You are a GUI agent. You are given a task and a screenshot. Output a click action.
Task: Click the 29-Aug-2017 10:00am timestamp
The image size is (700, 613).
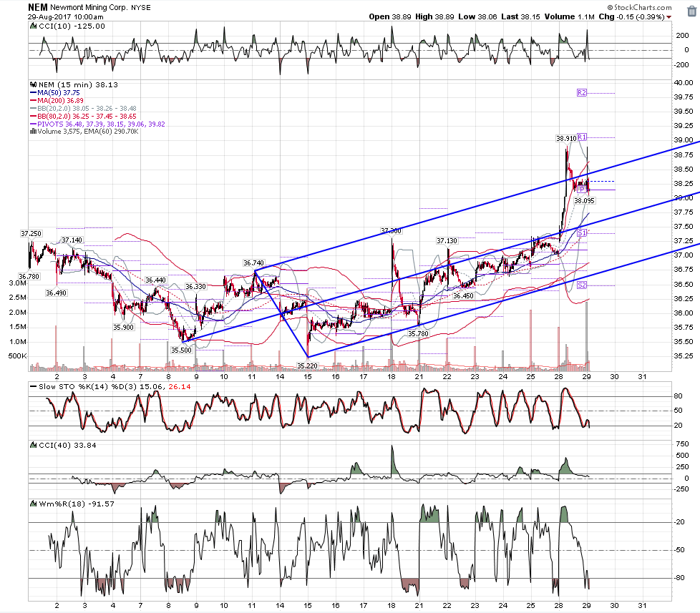tap(66, 17)
